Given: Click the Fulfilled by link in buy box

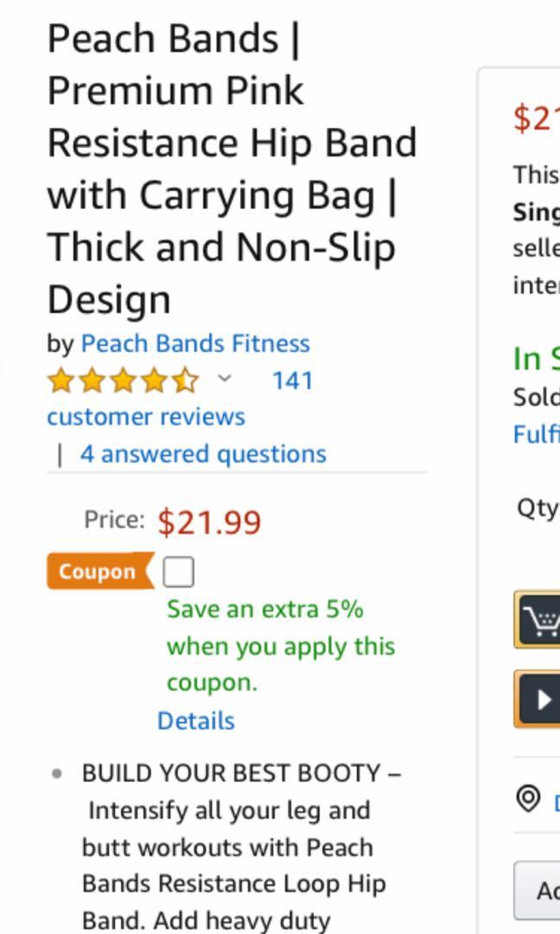Looking at the screenshot, I should (x=536, y=433).
